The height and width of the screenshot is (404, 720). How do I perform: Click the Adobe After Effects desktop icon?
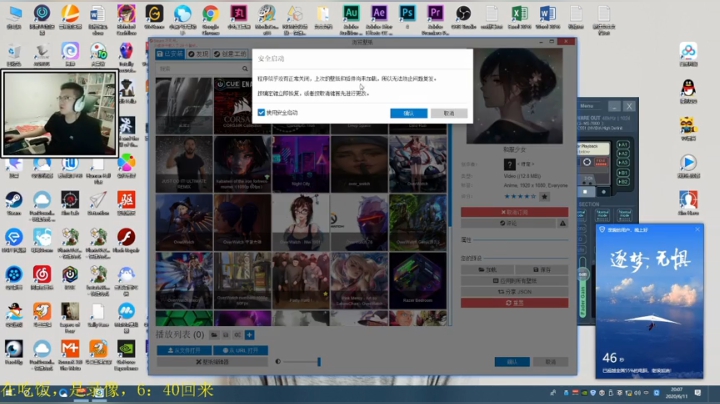pos(379,18)
